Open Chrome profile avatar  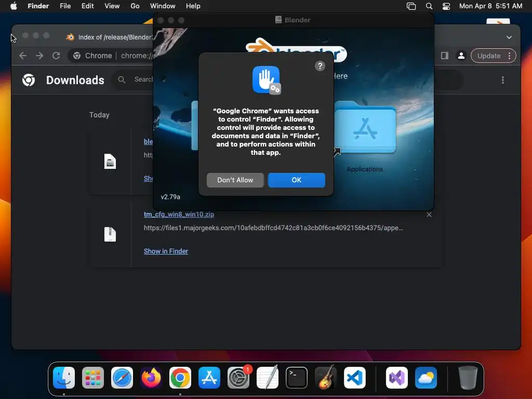(461, 56)
